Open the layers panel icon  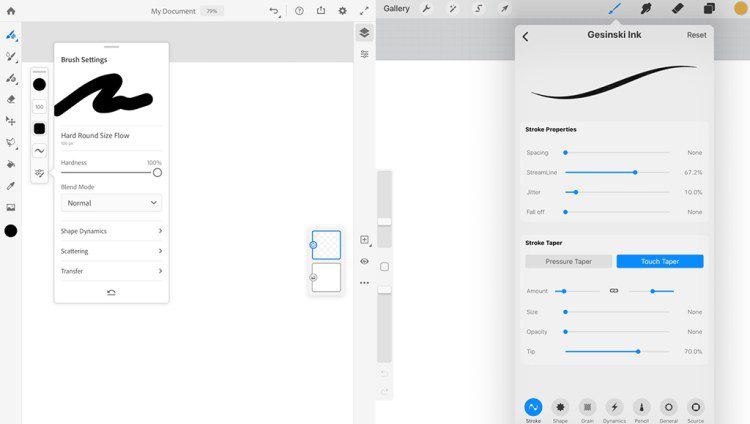364,32
